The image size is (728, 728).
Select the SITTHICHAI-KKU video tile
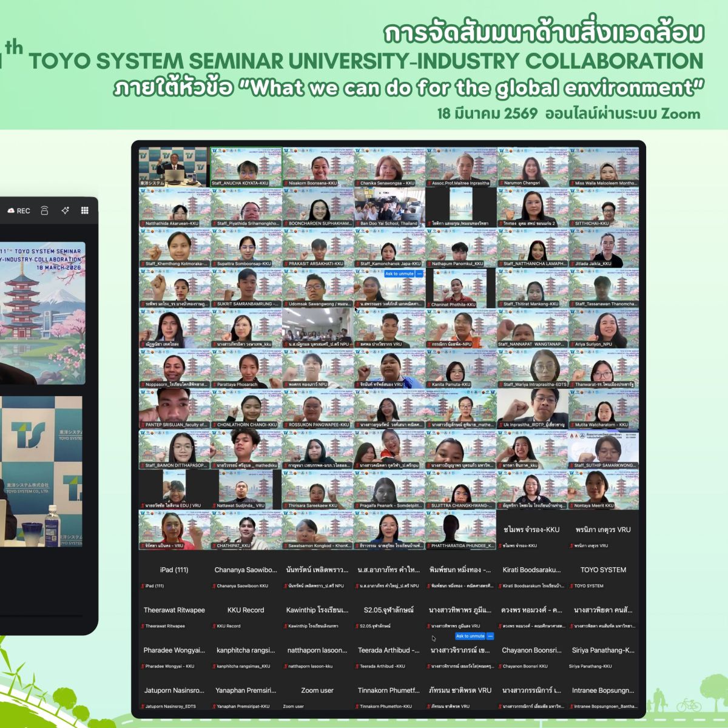click(603, 206)
